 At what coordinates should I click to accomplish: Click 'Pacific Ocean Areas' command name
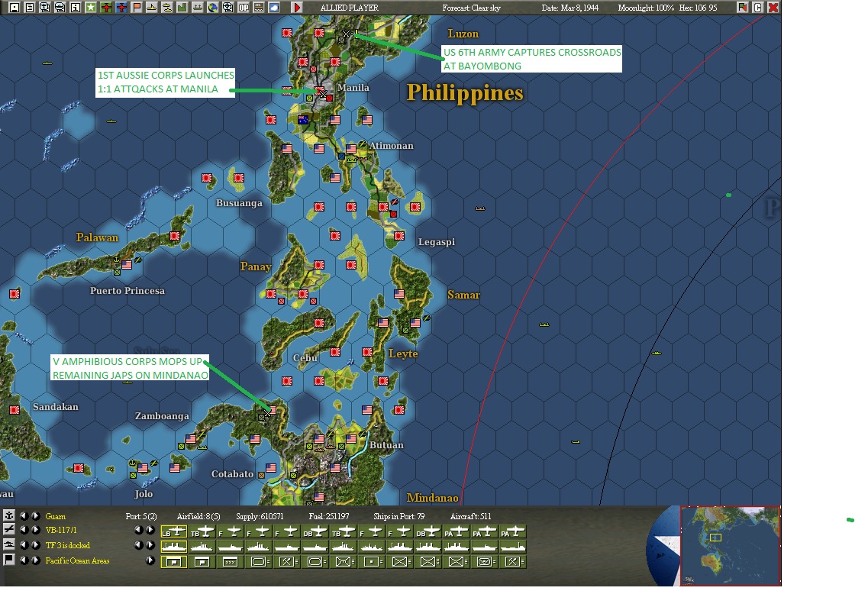(x=78, y=560)
